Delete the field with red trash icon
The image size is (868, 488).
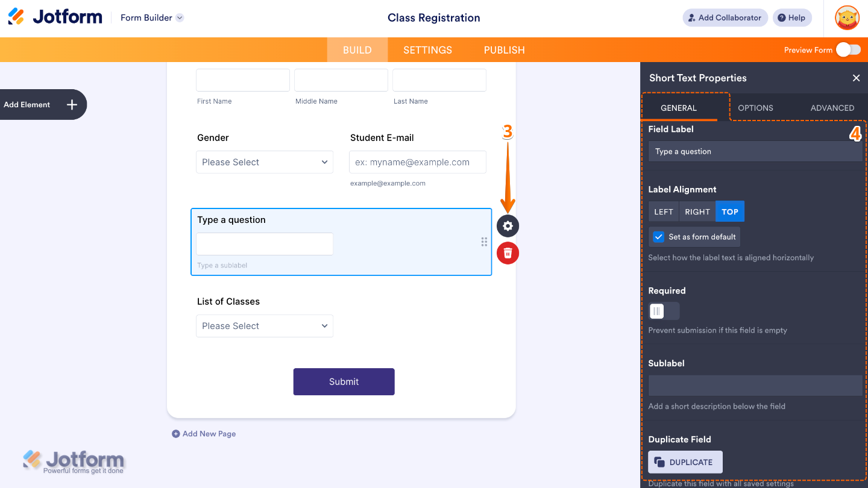(x=508, y=253)
